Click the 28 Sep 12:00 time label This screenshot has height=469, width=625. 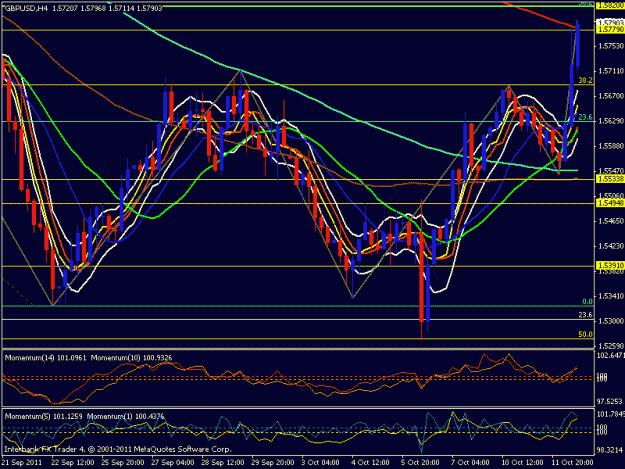pos(223,463)
